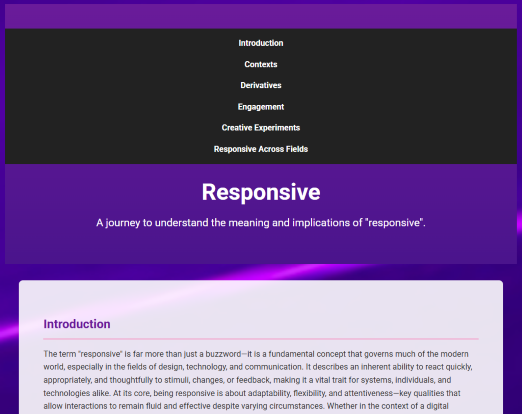The width and height of the screenshot is (522, 414).
Task: Click the large Responsive page title
Action: pyautogui.click(x=261, y=192)
